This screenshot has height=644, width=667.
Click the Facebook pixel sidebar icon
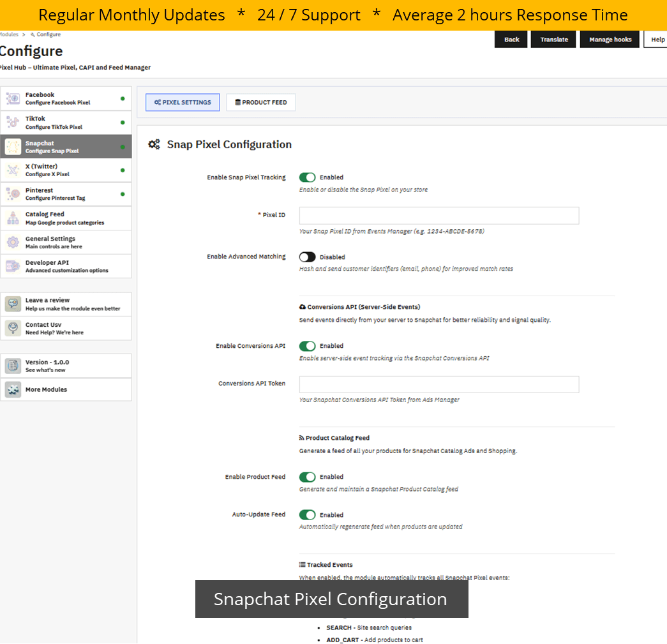coord(13,99)
